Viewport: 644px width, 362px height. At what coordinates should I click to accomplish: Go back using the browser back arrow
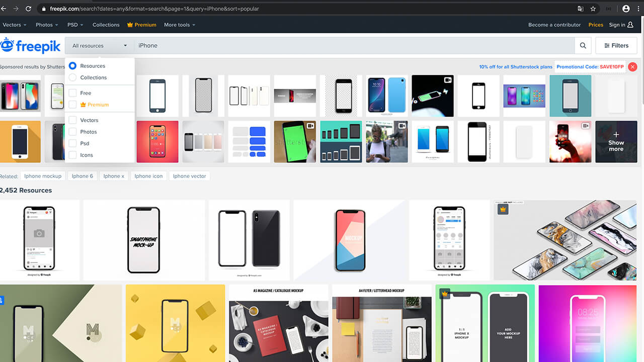pos(3,9)
